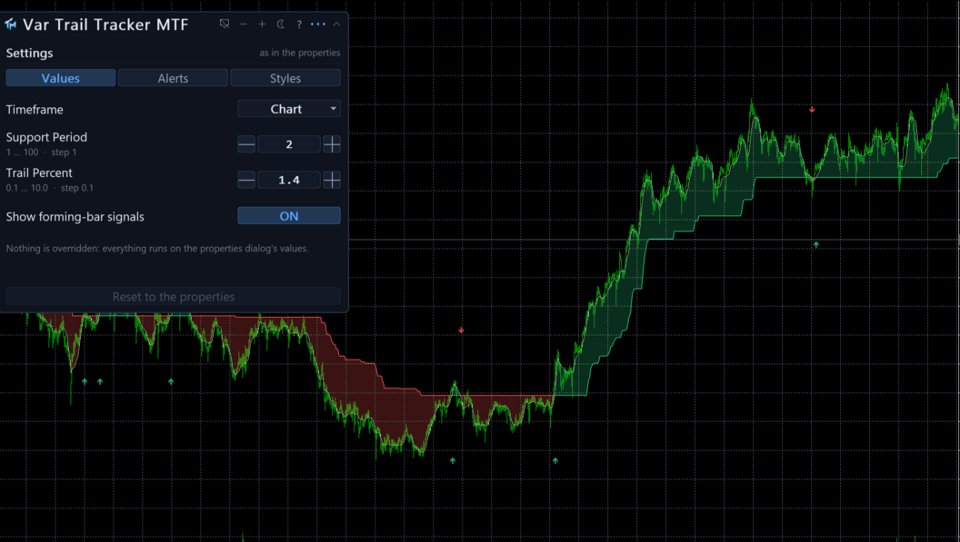Click the 'Settings' heading text
Viewport: 960px width, 542px height.
[x=29, y=53]
